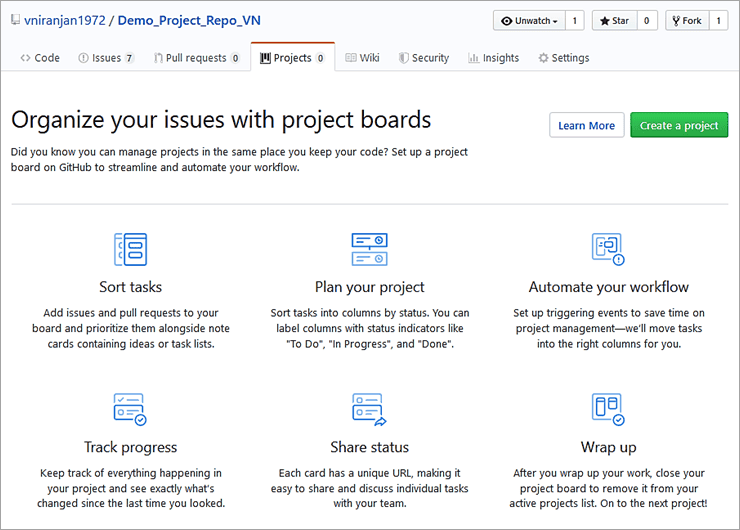Click the Track progress illustration icon

pyautogui.click(x=130, y=409)
